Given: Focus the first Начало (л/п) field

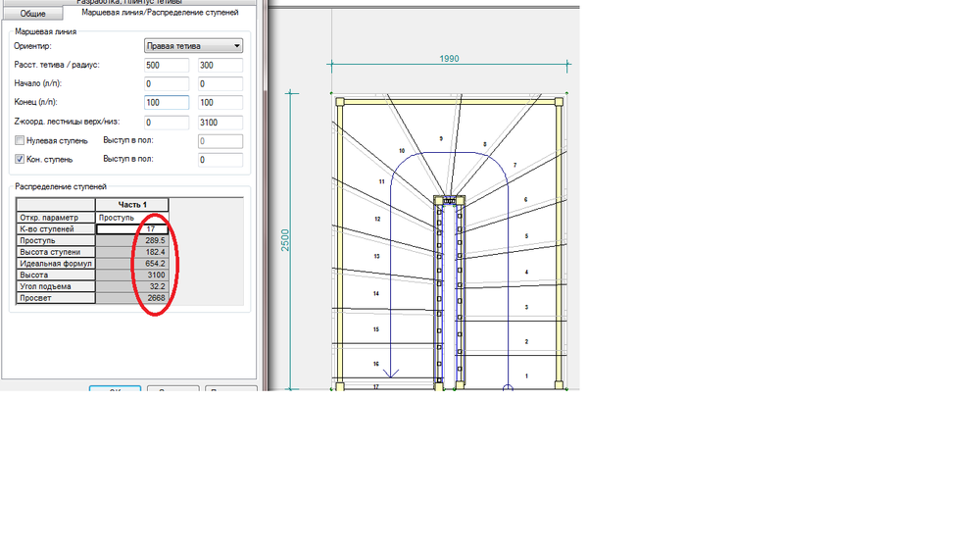Looking at the screenshot, I should point(167,83).
